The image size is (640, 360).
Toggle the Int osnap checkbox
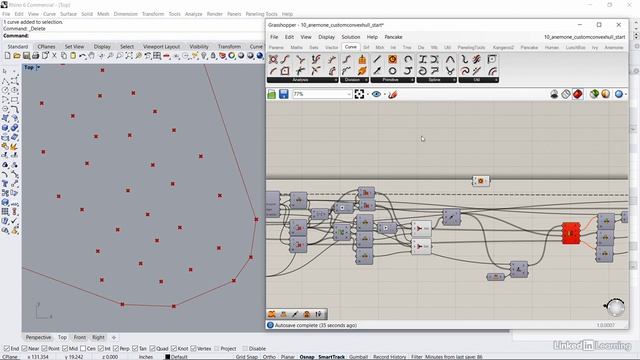(x=100, y=349)
